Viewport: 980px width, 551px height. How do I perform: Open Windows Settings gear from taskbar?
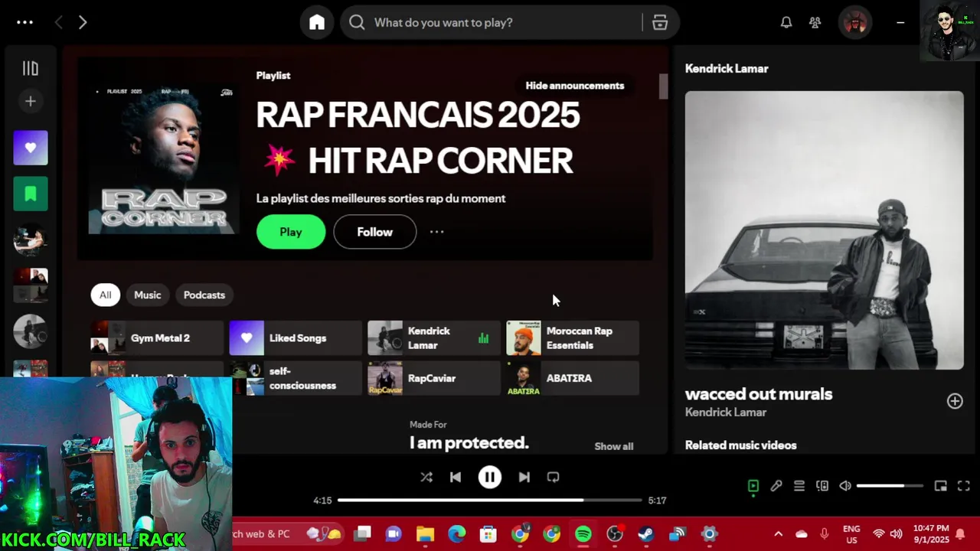click(710, 534)
